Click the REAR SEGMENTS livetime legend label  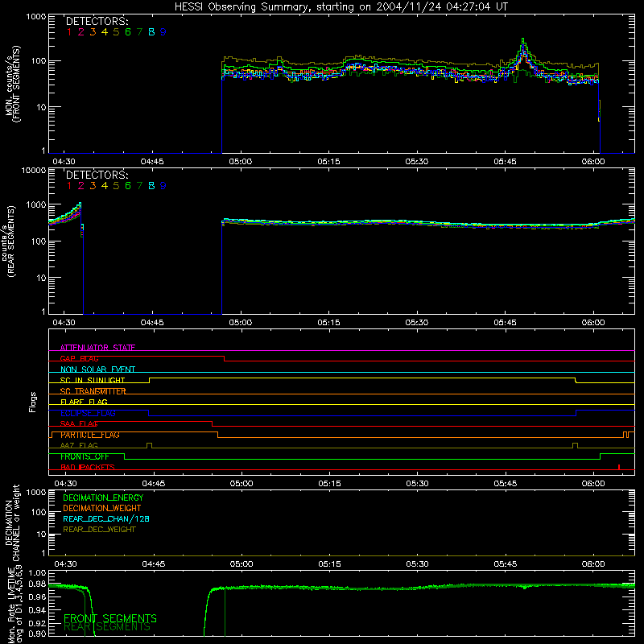pyautogui.click(x=107, y=627)
